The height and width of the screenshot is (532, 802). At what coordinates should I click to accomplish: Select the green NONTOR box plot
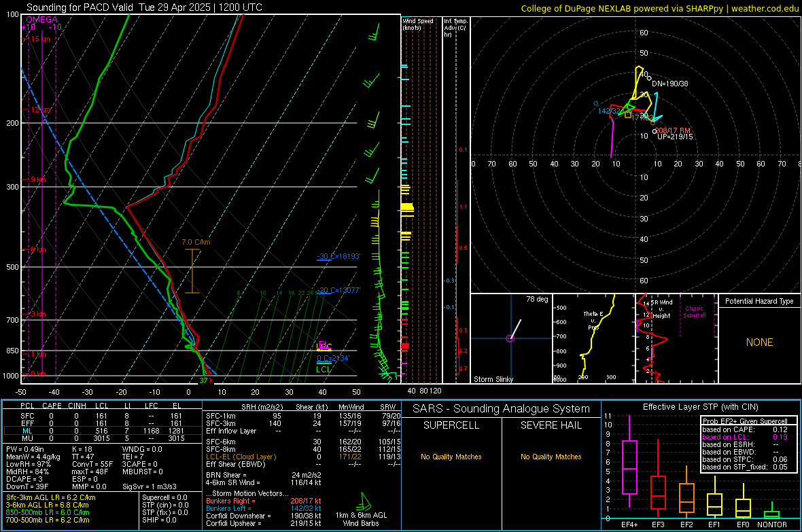[x=772, y=514]
